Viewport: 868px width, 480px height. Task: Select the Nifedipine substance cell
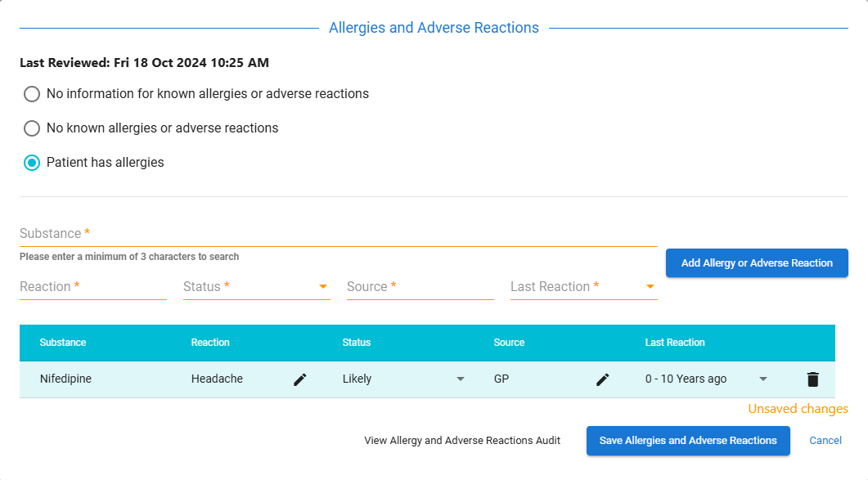tap(66, 379)
